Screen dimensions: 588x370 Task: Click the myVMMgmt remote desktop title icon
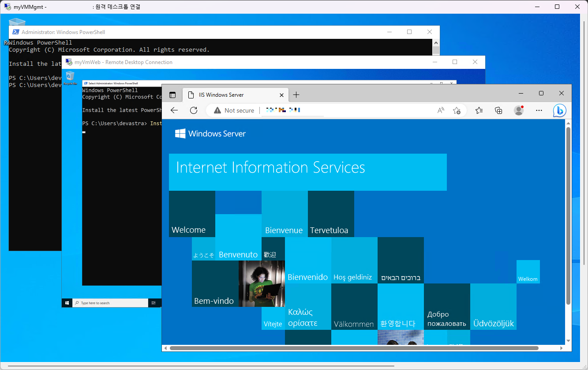point(8,7)
